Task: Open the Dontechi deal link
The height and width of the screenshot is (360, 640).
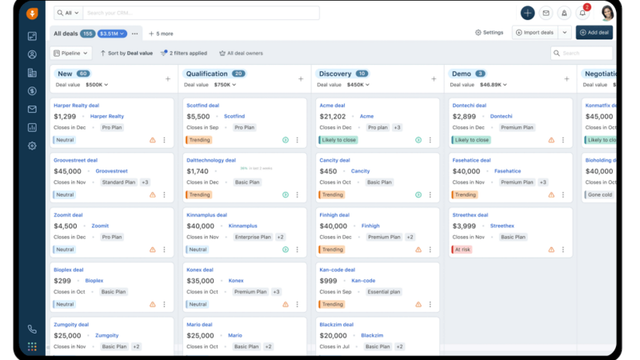Action: click(x=469, y=105)
